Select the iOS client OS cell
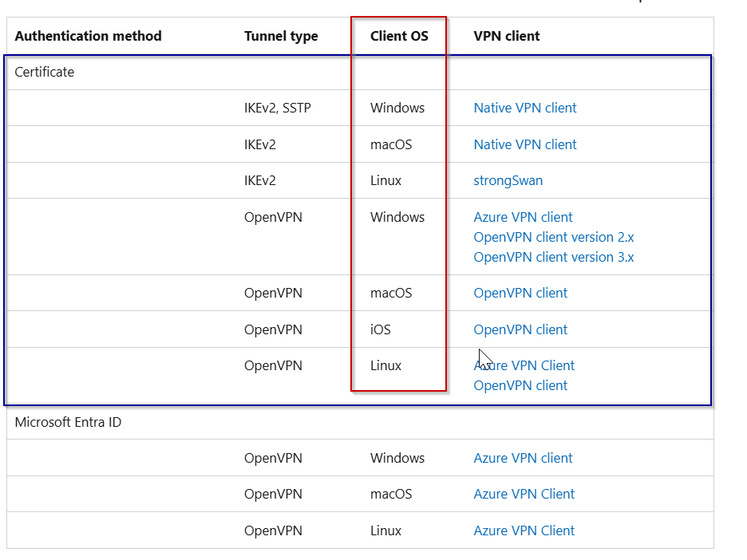747x560 pixels. pos(380,329)
